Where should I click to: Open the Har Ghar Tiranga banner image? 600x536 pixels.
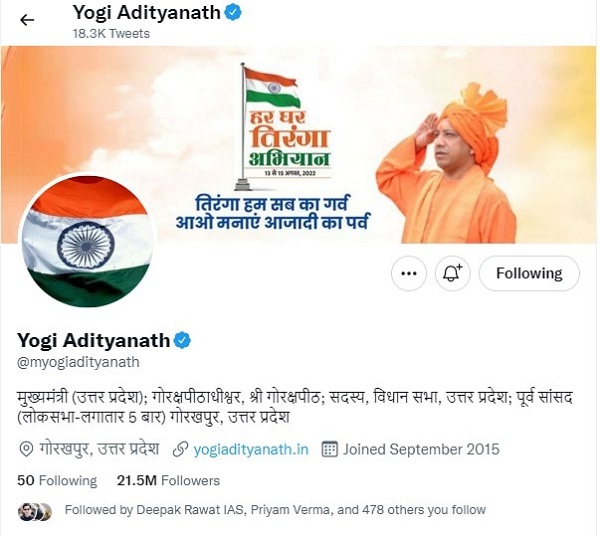tap(298, 145)
